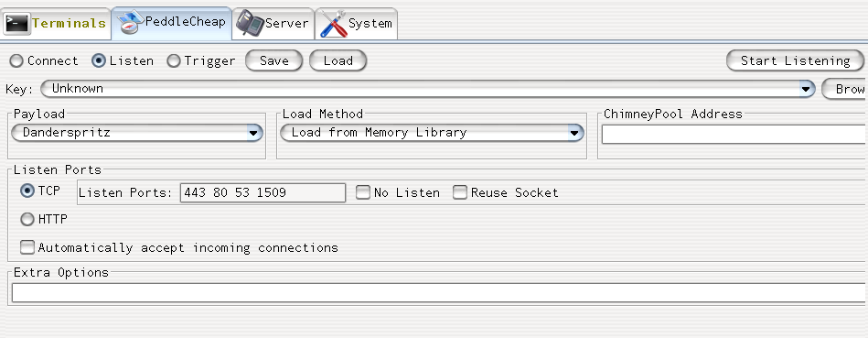The height and width of the screenshot is (338, 868).
Task: Open the Payload dropdown showing Danderspritz
Action: (x=136, y=133)
